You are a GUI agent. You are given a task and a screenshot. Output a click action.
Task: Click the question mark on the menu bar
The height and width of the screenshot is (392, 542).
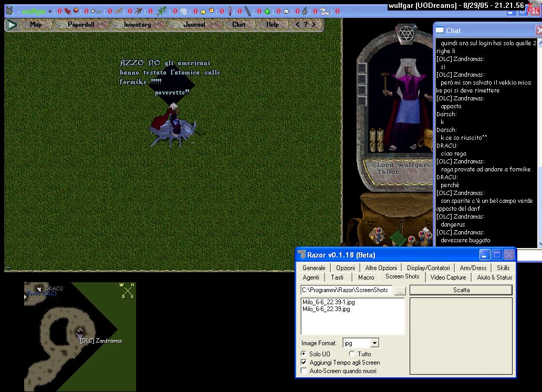[306, 25]
